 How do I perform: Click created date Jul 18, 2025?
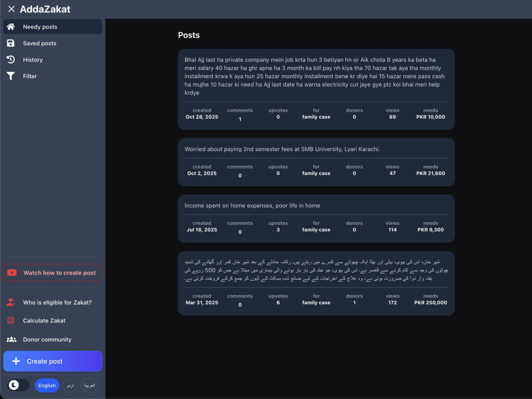click(x=202, y=230)
